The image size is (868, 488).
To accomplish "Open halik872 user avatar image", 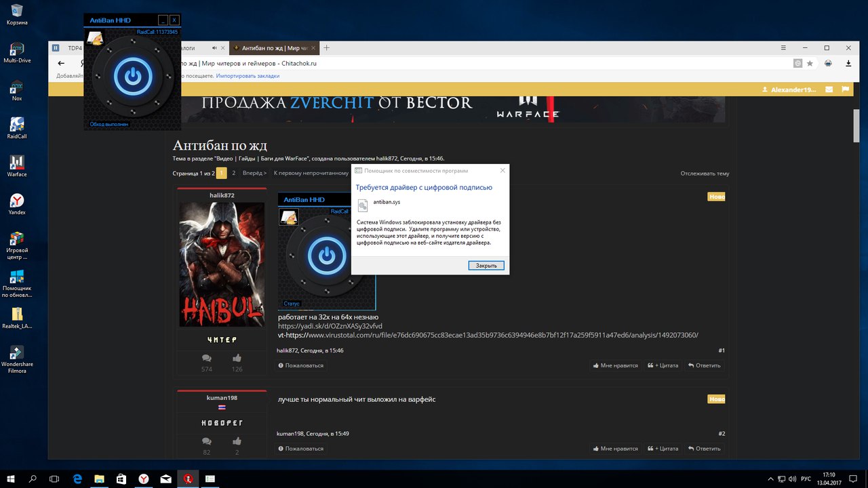I will [222, 264].
